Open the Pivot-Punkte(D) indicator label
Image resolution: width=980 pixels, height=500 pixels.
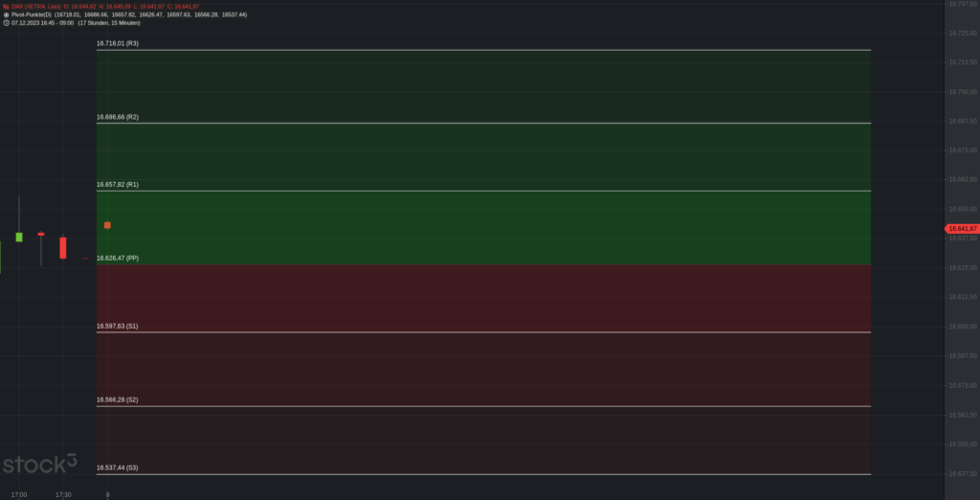pyautogui.click(x=31, y=14)
